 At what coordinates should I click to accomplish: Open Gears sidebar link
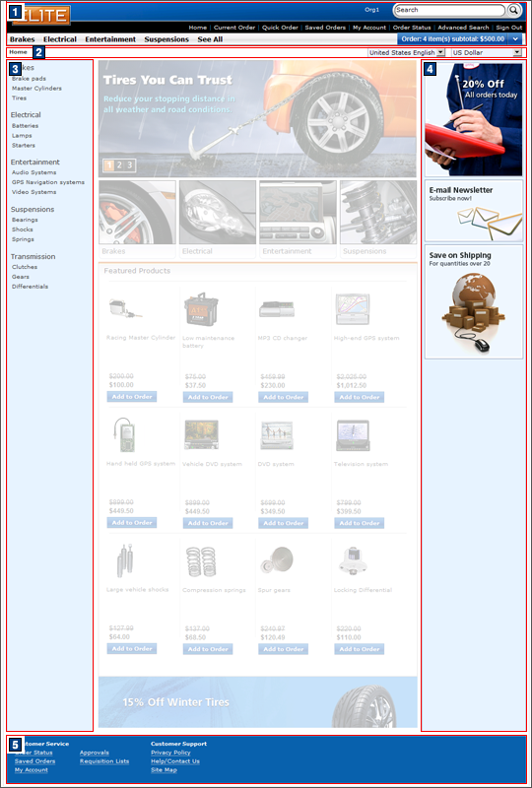click(21, 277)
